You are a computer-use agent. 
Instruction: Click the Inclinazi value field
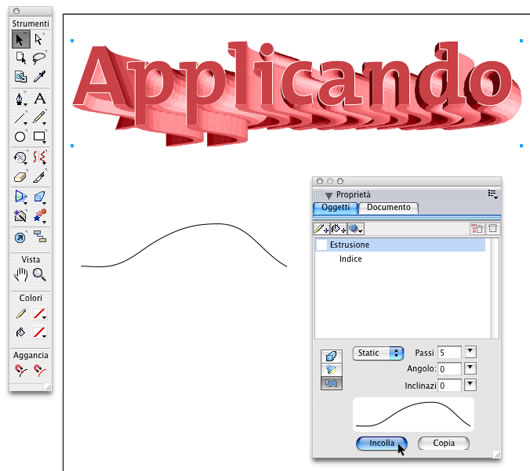tap(450, 385)
